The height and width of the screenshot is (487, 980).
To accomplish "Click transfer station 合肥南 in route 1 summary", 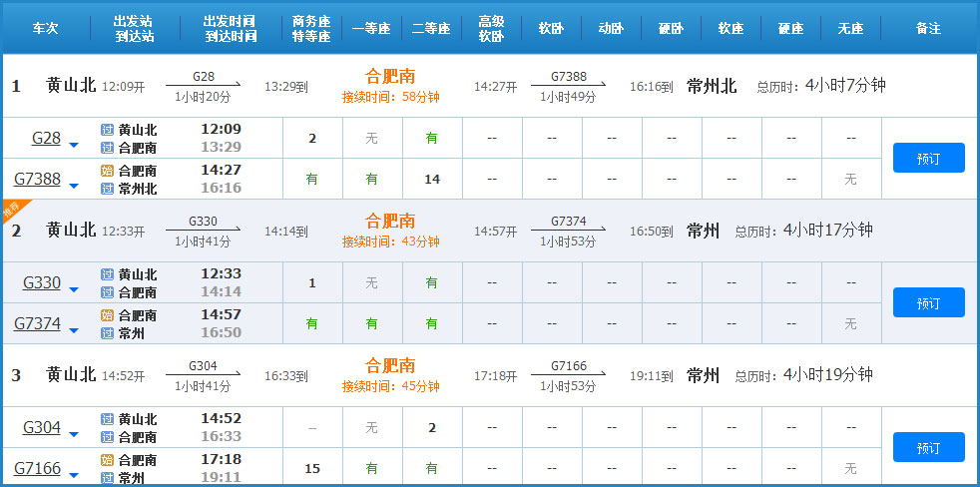I will pyautogui.click(x=390, y=76).
